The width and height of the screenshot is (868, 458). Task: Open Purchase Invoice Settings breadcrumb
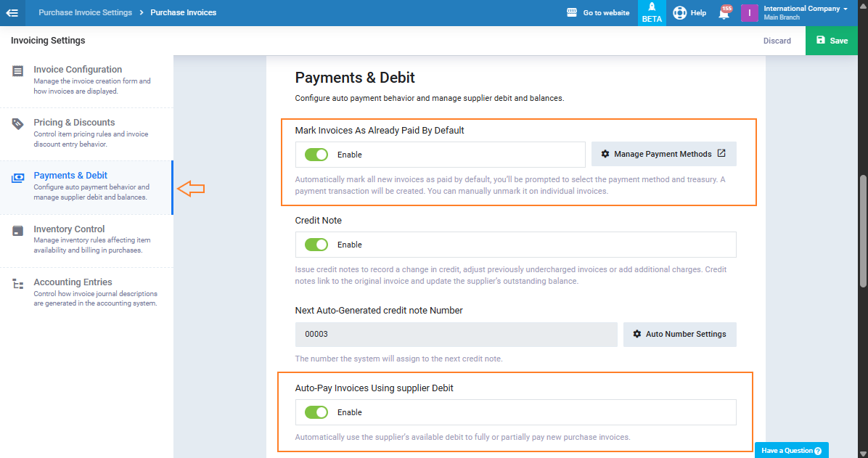[x=85, y=12]
